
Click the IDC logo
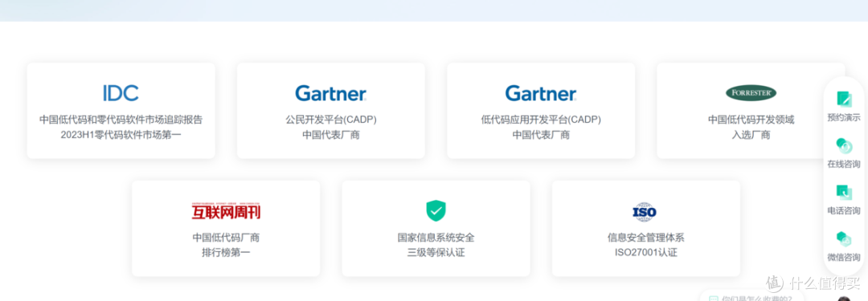click(x=121, y=92)
